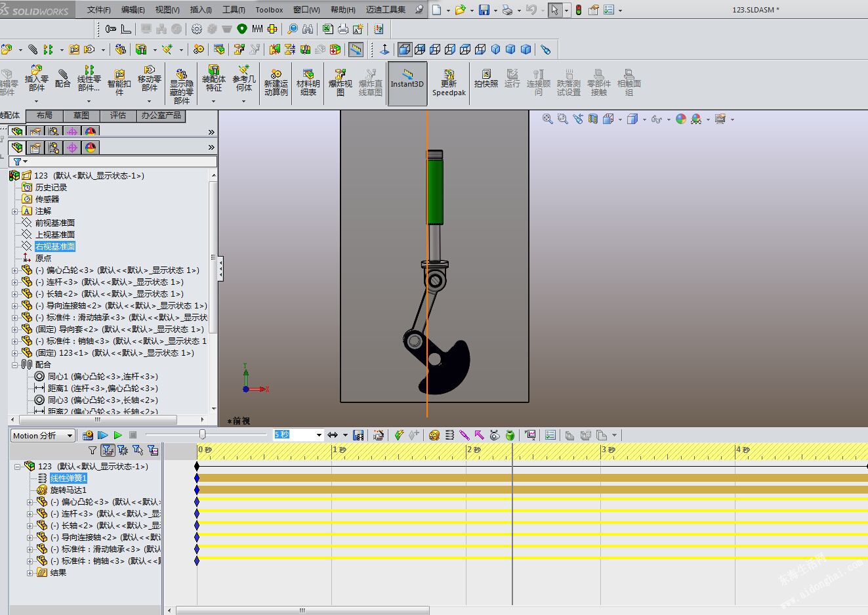
Task: Collapse the 配合 mates folder in the feature tree
Action: 15,365
